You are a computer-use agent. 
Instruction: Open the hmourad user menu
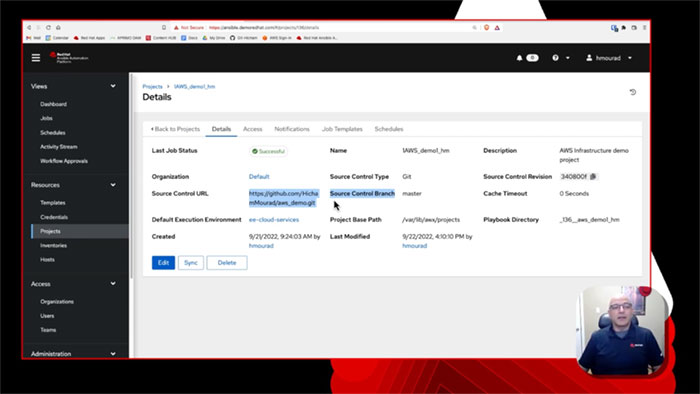pyautogui.click(x=609, y=58)
